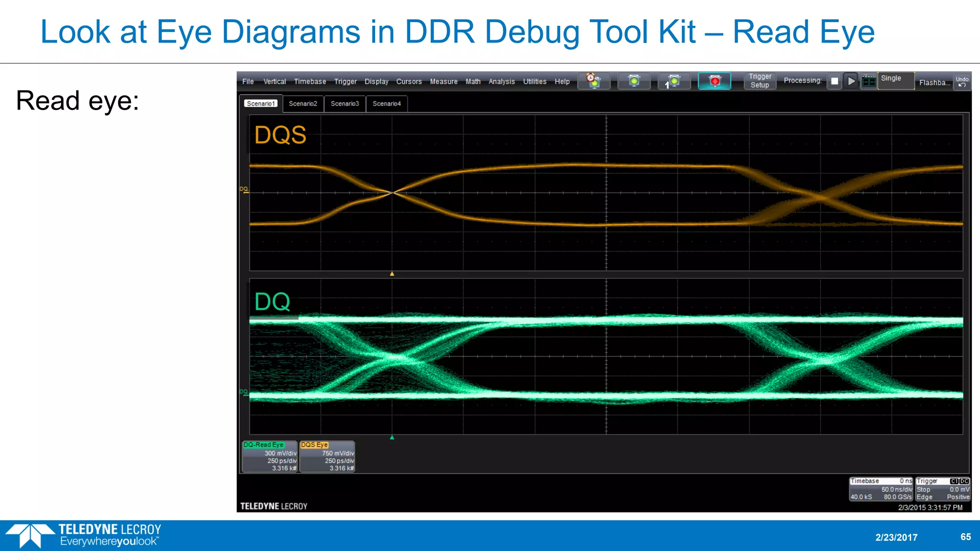Click the '80.0 GS/s' sample rate text
This screenshot has width=980, height=551.
pyautogui.click(x=898, y=497)
